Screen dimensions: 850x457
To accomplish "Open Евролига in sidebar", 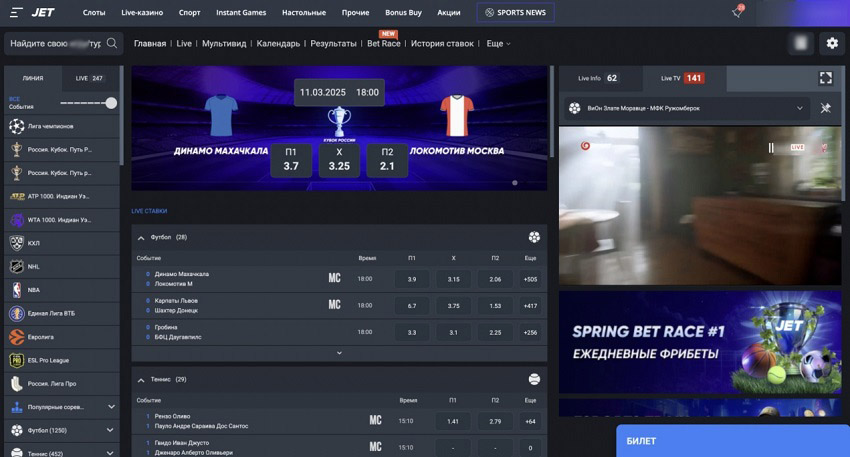I will [x=62, y=337].
